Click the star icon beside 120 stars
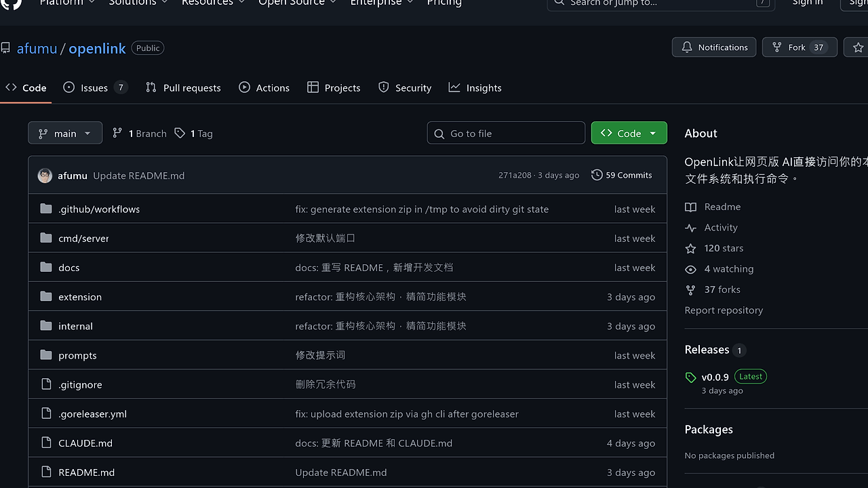Viewport: 868px width, 488px height. click(690, 248)
